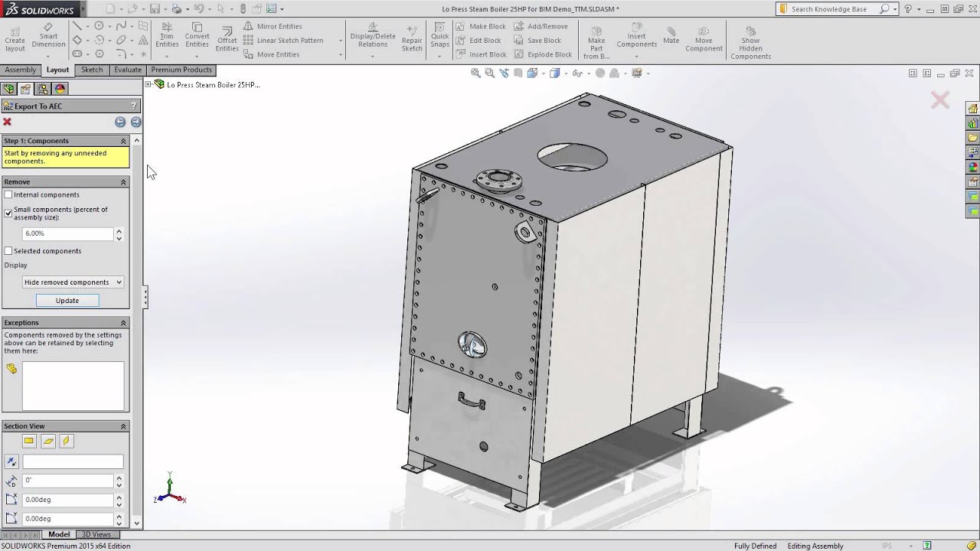Select horizontal section plane icon in Section View
980x551 pixels.
29,441
